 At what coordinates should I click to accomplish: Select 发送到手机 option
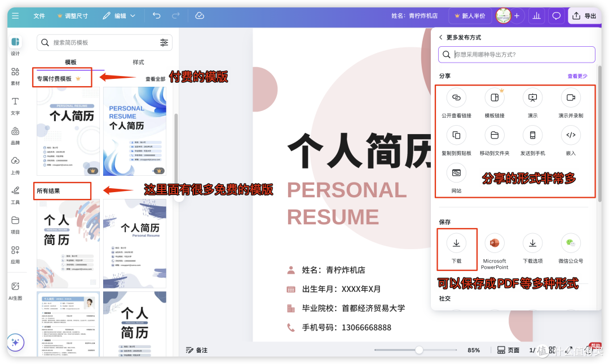point(532,141)
